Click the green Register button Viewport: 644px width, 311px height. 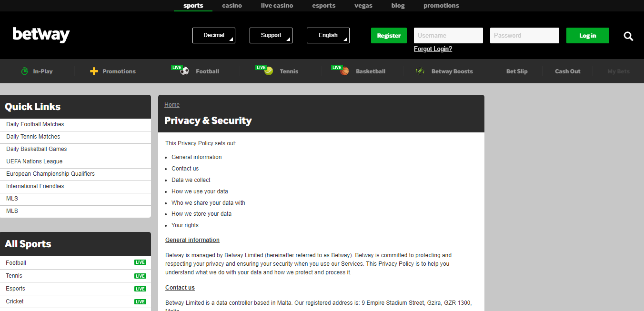click(389, 35)
